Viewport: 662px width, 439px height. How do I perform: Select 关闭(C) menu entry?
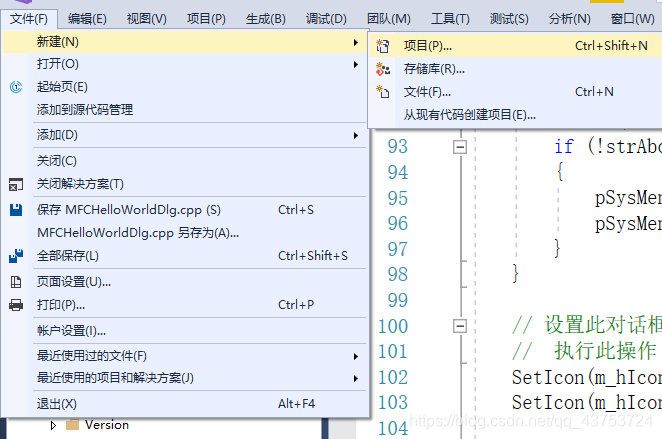click(185, 161)
